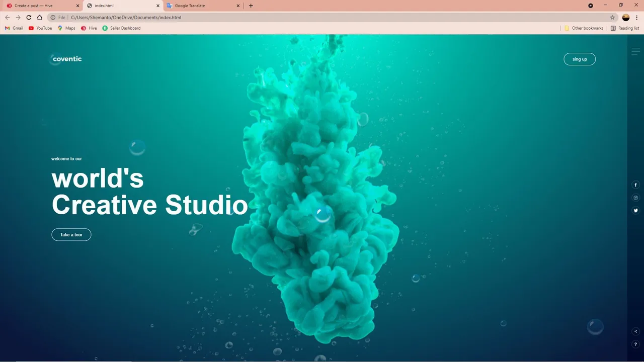Click the 'welcome to our' text
The width and height of the screenshot is (644, 362).
click(x=66, y=159)
